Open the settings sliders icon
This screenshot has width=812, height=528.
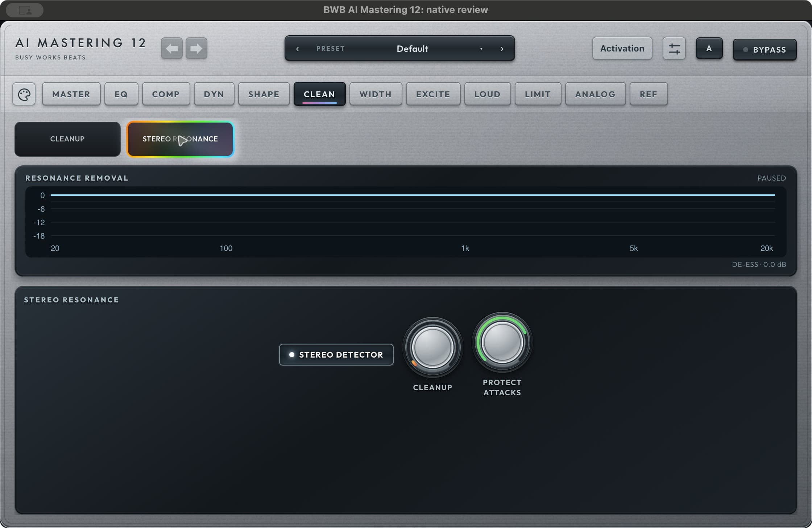point(674,49)
